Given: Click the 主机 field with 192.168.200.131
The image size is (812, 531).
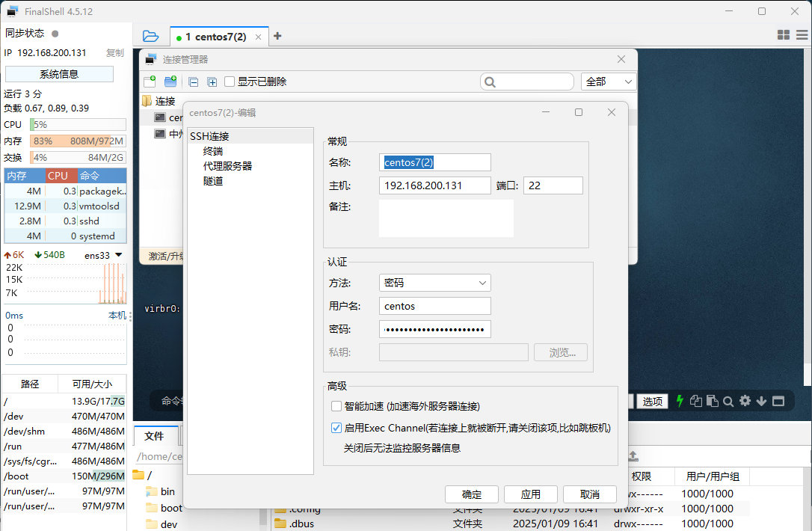Looking at the screenshot, I should tap(435, 185).
